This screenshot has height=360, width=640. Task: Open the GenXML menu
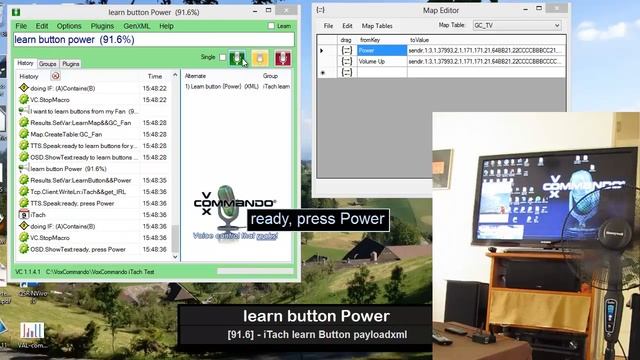137,26
